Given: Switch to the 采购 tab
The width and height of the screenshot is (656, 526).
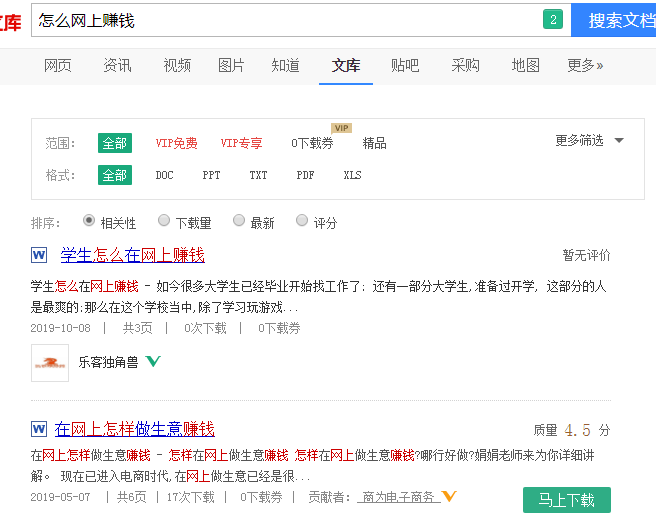Looking at the screenshot, I should pyautogui.click(x=465, y=65).
